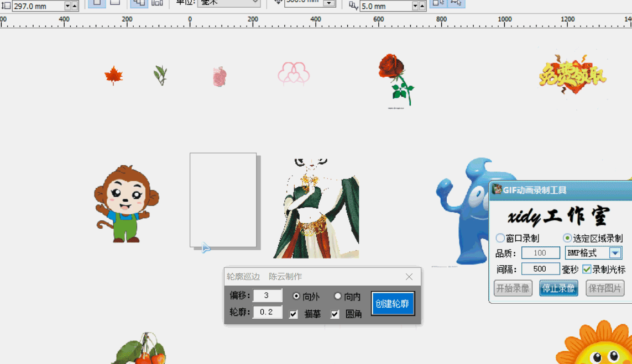The height and width of the screenshot is (364, 632).
Task: Click the page height field showing 297.0 mm
Action: 38,6
